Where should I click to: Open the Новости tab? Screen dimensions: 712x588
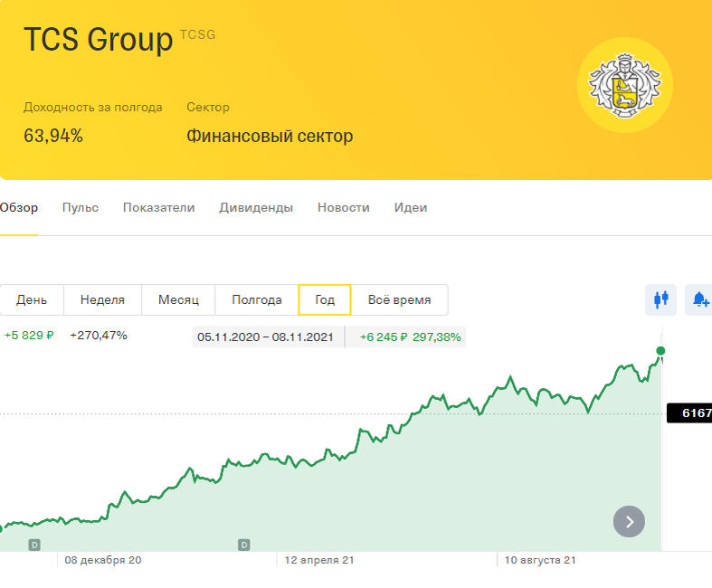pyautogui.click(x=344, y=207)
